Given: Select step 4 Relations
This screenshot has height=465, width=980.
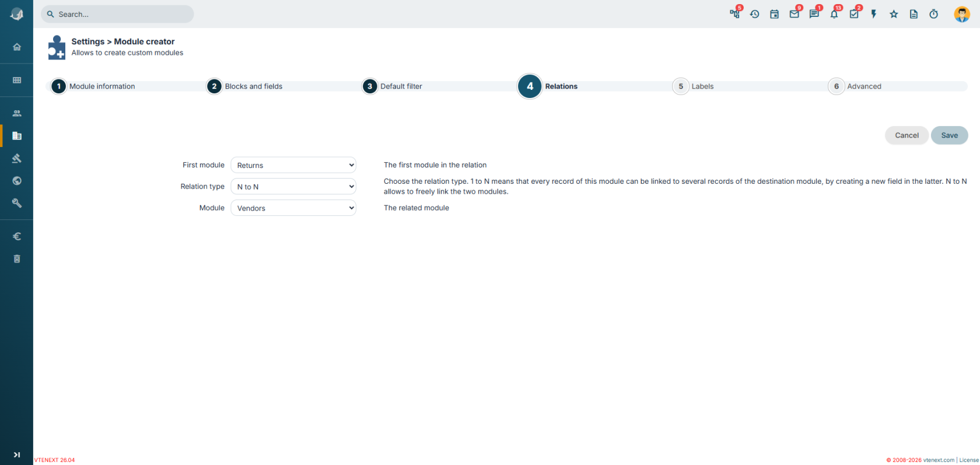Looking at the screenshot, I should tap(548, 86).
